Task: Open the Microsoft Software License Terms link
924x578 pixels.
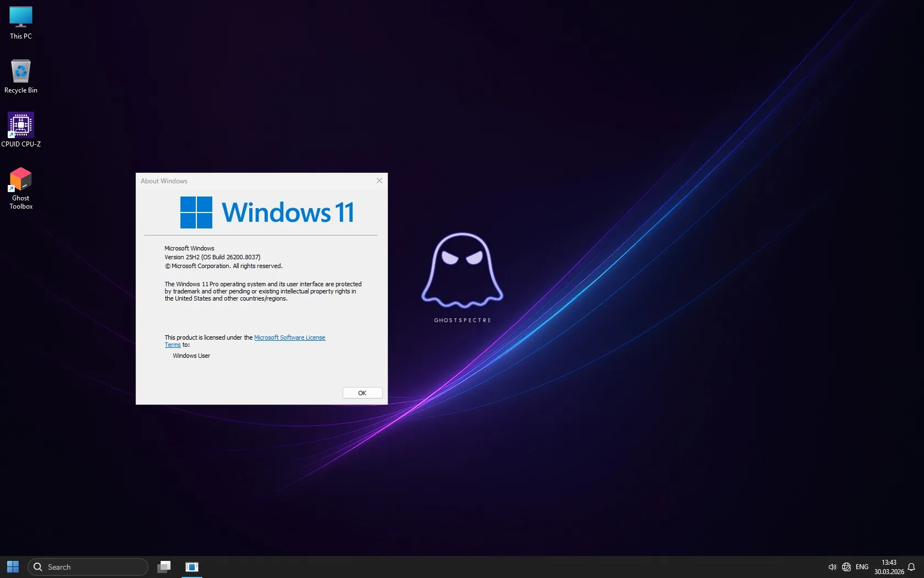Action: (x=290, y=337)
